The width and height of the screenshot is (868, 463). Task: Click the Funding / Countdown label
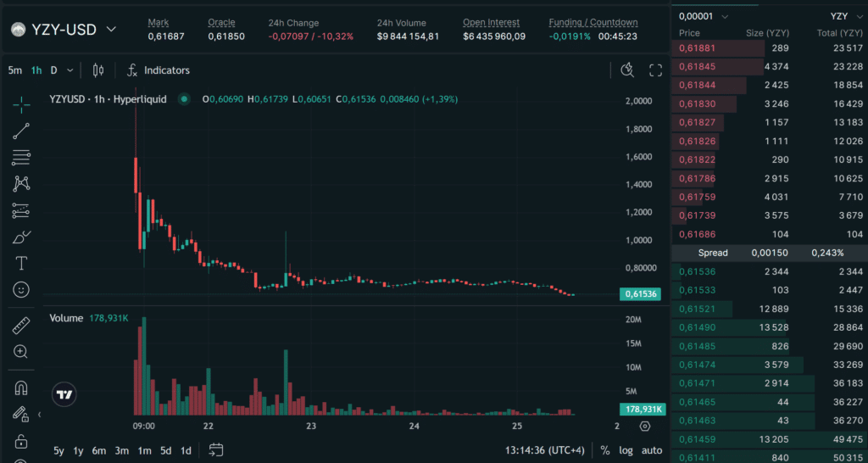click(x=593, y=23)
